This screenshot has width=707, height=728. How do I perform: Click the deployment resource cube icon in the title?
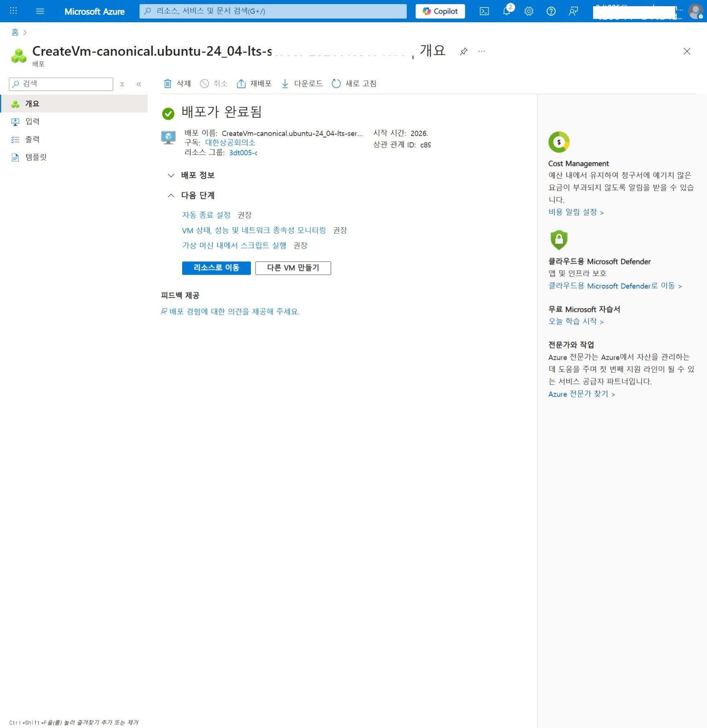click(x=19, y=56)
